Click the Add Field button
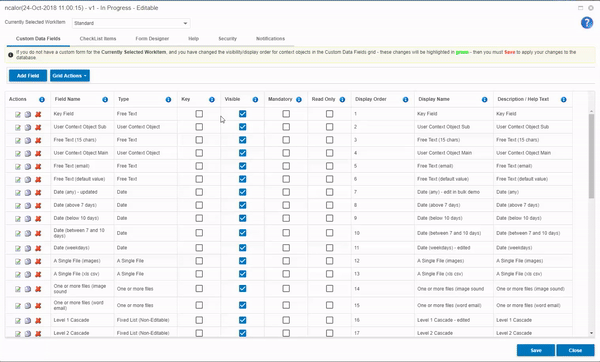The width and height of the screenshot is (600, 362). 28,76
